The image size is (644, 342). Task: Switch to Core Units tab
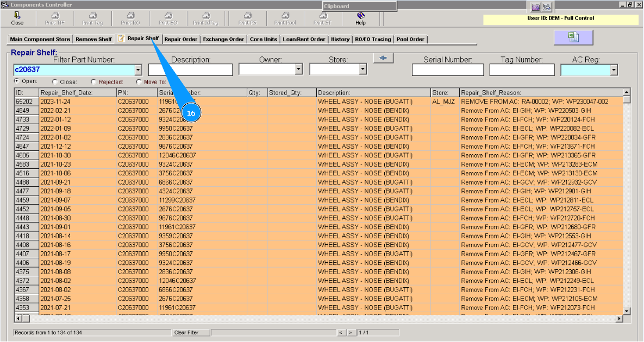(x=263, y=40)
